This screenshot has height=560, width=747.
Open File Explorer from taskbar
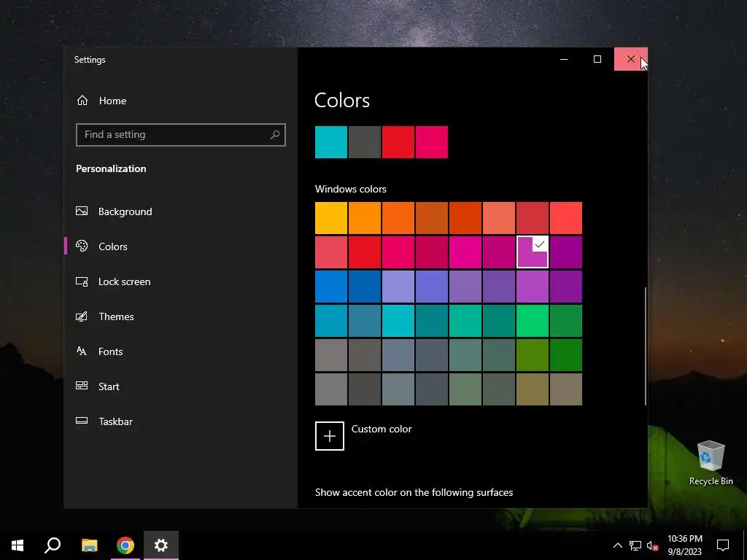89,545
